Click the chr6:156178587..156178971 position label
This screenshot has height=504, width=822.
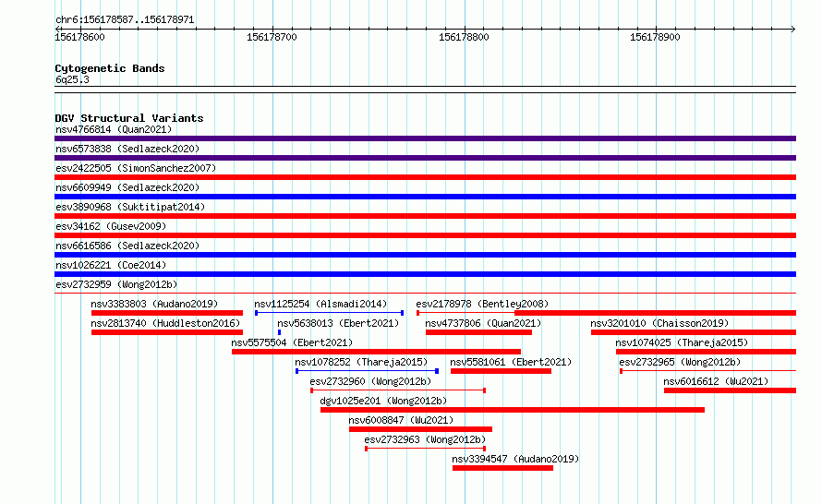[125, 20]
